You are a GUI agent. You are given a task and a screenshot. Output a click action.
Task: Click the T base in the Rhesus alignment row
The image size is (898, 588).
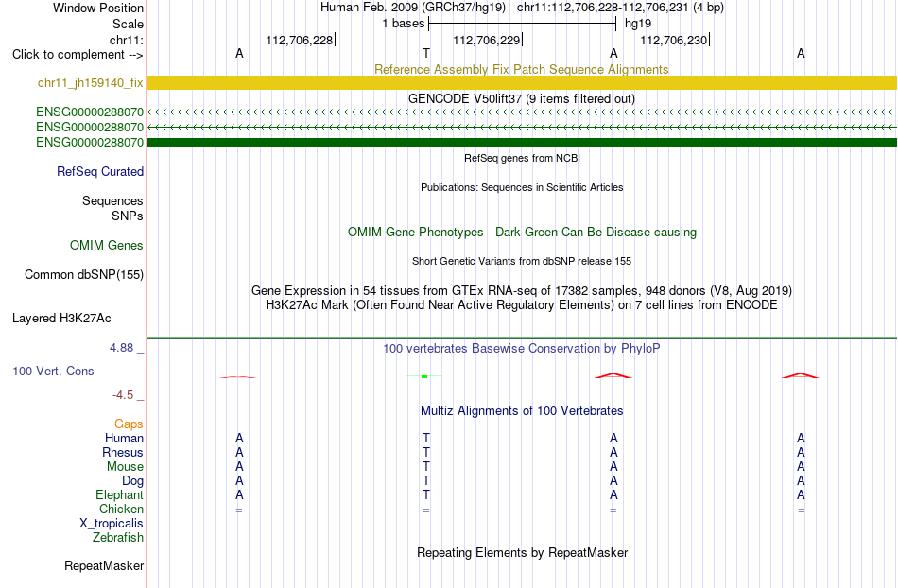click(426, 452)
